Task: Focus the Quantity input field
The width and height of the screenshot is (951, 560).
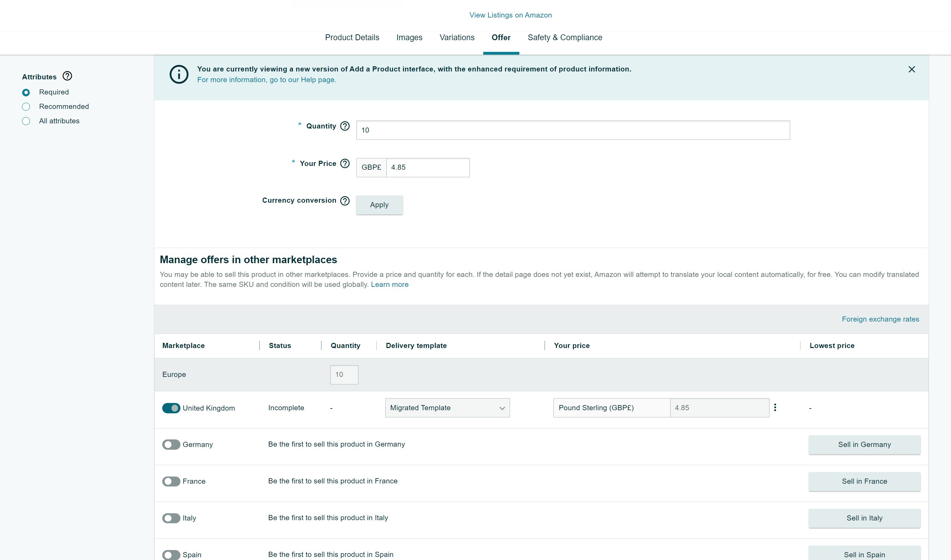Action: (573, 130)
